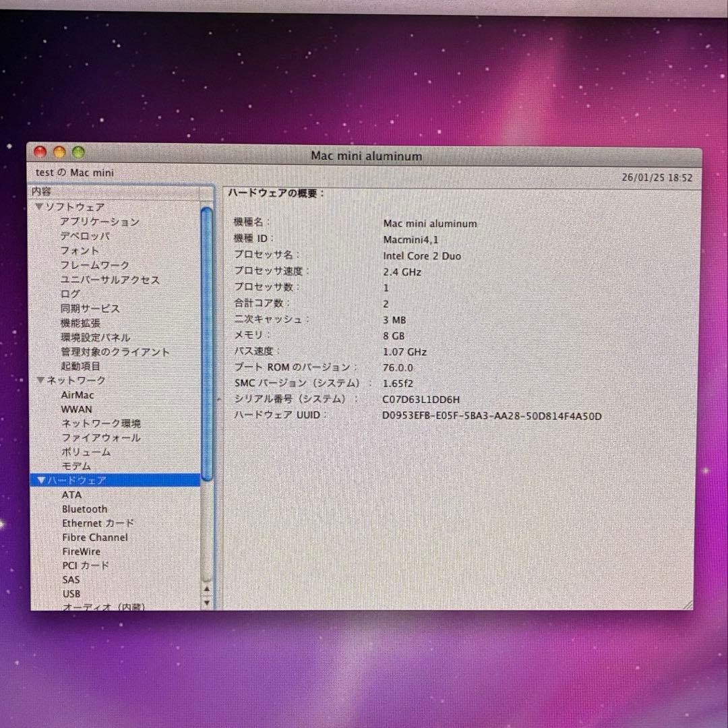728x728 pixels.
Task: Select 環境設定パネル in the sidebar
Action: (x=96, y=337)
